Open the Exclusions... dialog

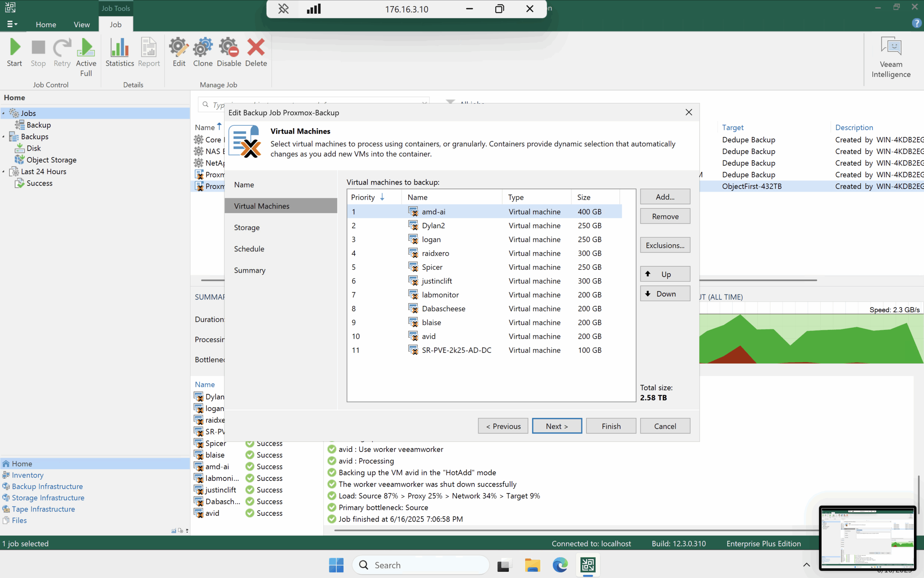(x=665, y=245)
